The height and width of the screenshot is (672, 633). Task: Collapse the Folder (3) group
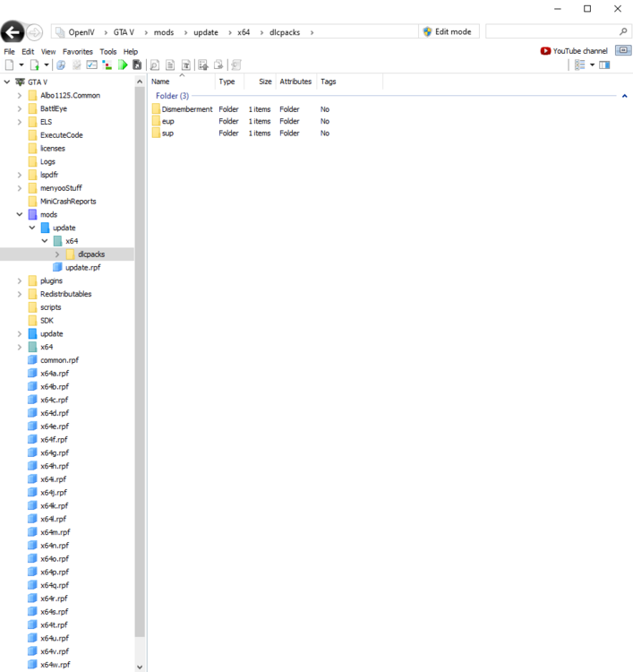pyautogui.click(x=624, y=96)
